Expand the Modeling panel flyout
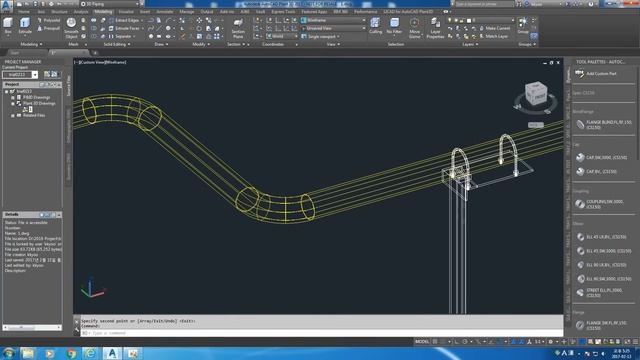The image size is (640, 360). click(x=31, y=44)
